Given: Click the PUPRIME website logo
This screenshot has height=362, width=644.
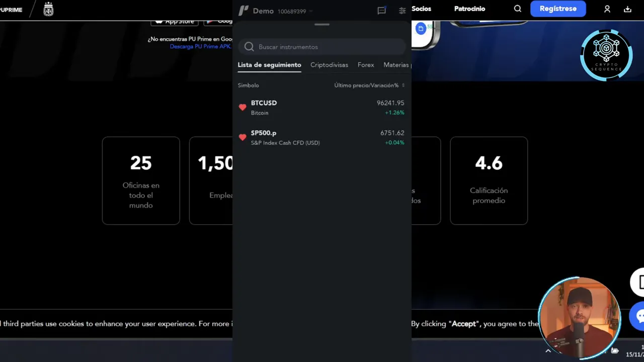Looking at the screenshot, I should [11, 10].
